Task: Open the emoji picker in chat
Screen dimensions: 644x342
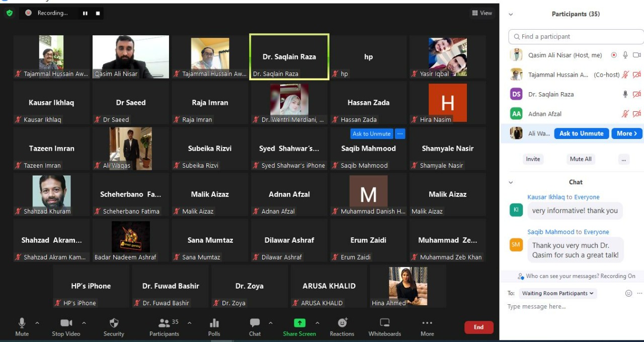Action: click(x=628, y=293)
